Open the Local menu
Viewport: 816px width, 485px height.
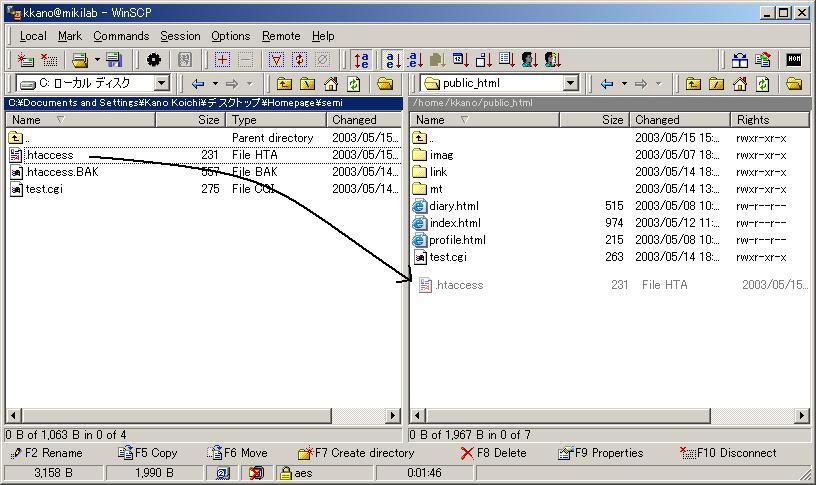coord(33,36)
